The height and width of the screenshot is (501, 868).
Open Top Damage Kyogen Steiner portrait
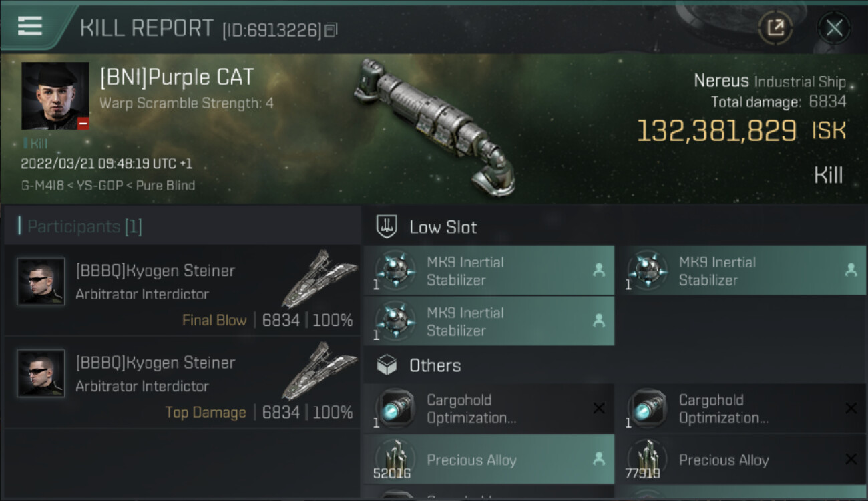41,373
